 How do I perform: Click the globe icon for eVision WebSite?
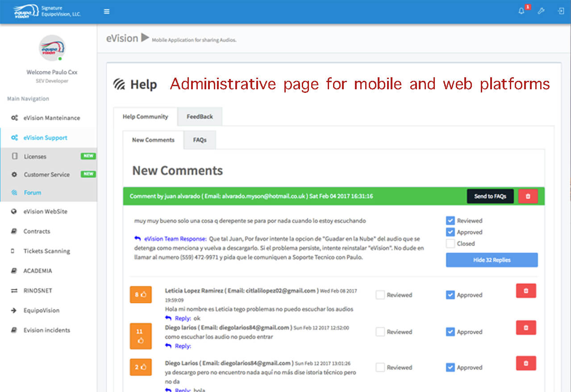point(14,212)
